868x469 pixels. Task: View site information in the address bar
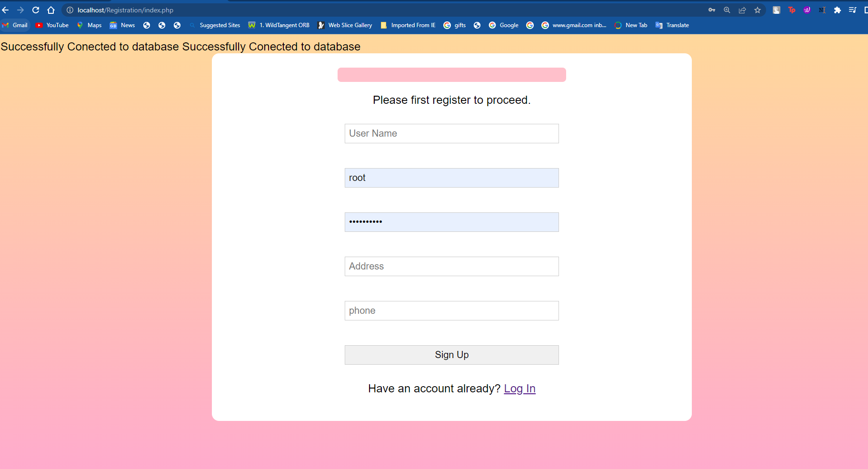pos(70,10)
